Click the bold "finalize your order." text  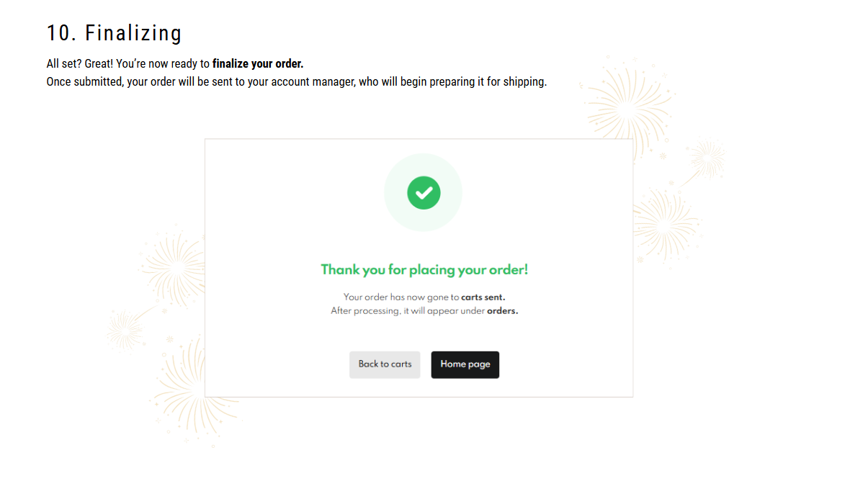258,64
